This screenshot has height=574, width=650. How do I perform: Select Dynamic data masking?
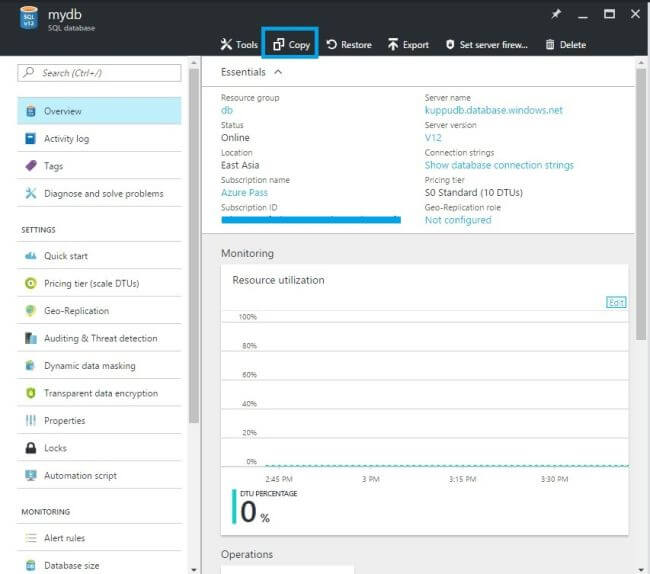(x=99, y=366)
